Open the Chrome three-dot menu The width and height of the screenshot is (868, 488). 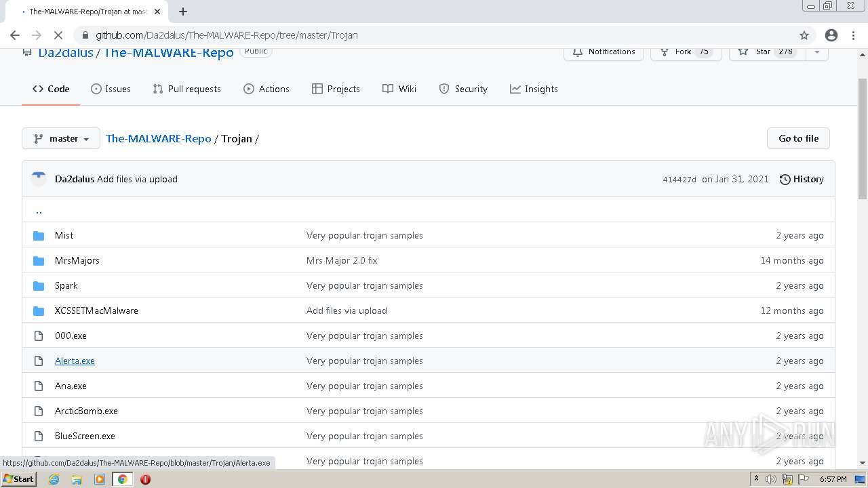click(x=853, y=35)
